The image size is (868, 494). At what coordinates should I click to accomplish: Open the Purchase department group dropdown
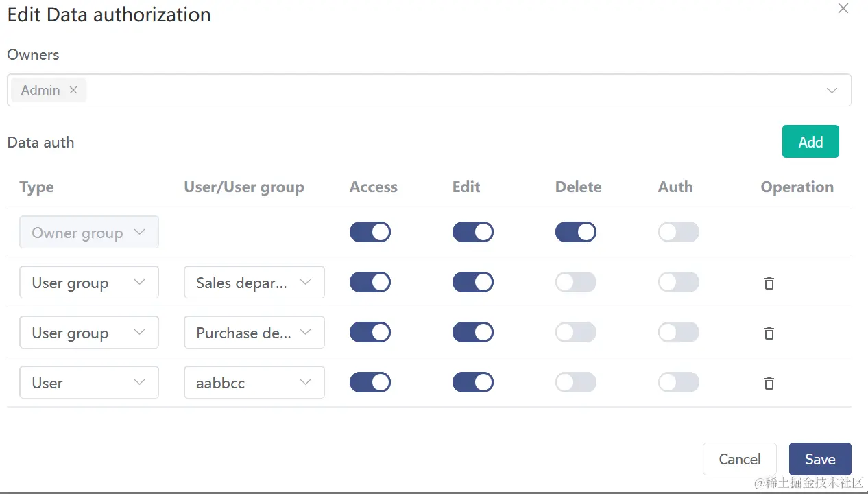pos(254,332)
